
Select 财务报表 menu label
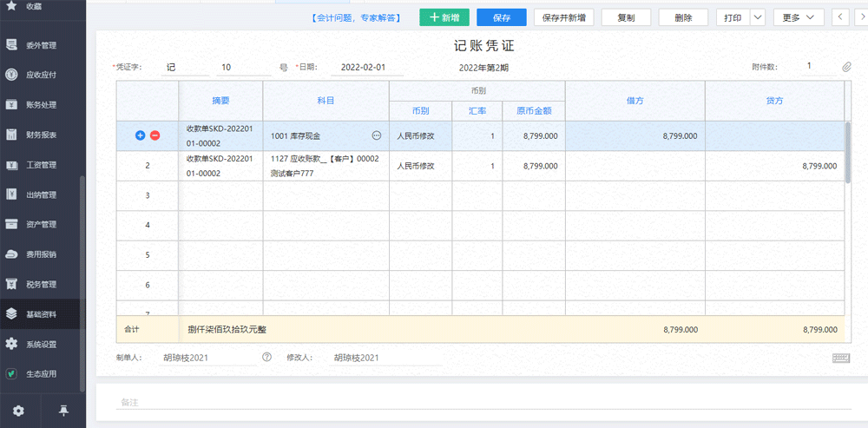tap(42, 135)
